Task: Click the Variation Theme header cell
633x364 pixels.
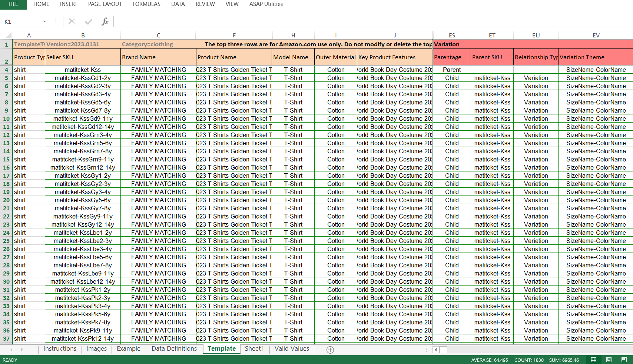Action: pyautogui.click(x=596, y=57)
